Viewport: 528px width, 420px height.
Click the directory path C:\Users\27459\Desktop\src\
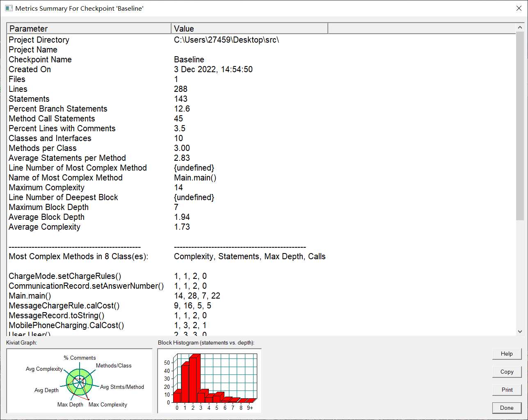[x=226, y=40]
